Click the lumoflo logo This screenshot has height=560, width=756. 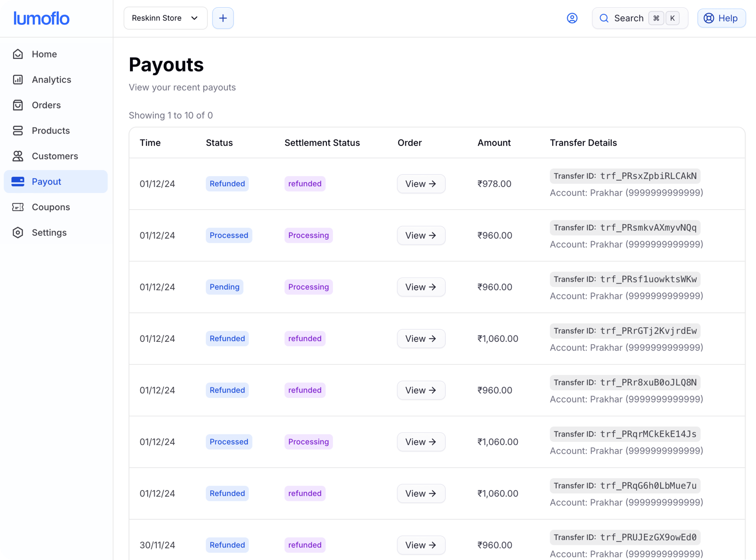41,18
